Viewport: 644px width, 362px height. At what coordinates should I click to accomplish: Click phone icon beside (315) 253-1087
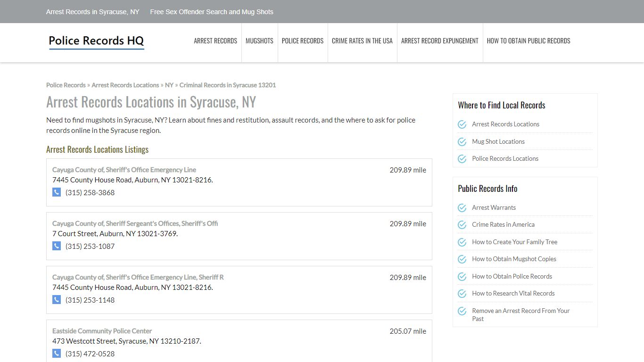pos(57,246)
